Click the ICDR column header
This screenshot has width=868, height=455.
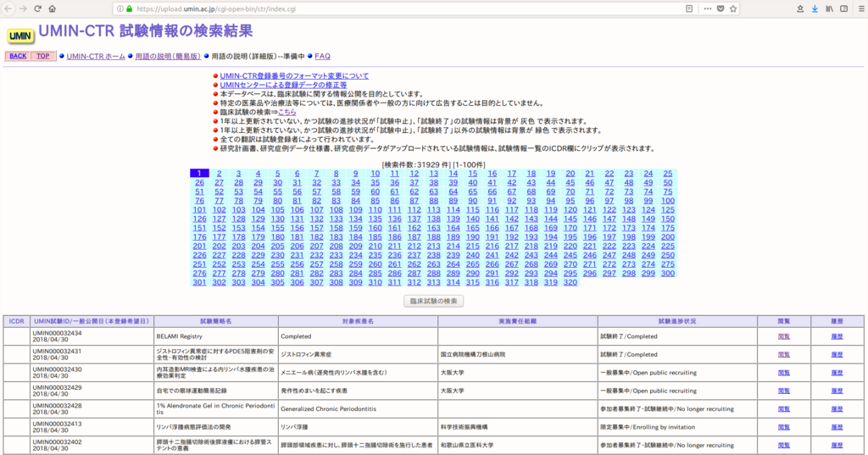[17, 321]
